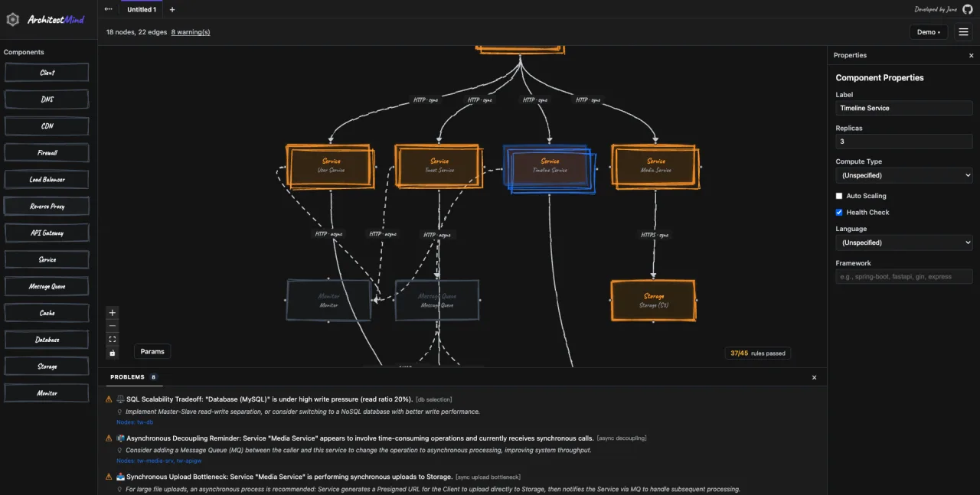Click the Synchronous Upload Bottleneck warning icon
This screenshot has height=495, width=980.
(x=109, y=477)
